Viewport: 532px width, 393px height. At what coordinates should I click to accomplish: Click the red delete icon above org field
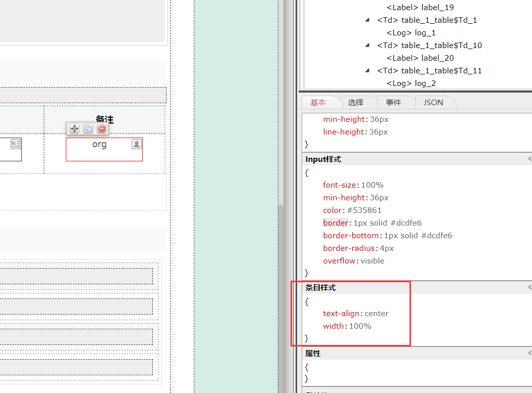[102, 128]
